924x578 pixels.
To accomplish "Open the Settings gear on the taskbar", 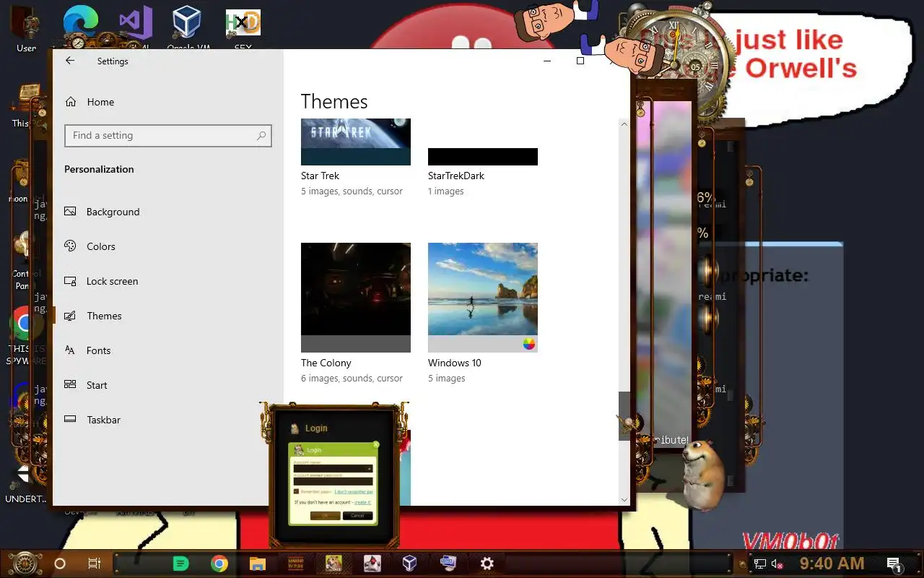I will [x=487, y=564].
